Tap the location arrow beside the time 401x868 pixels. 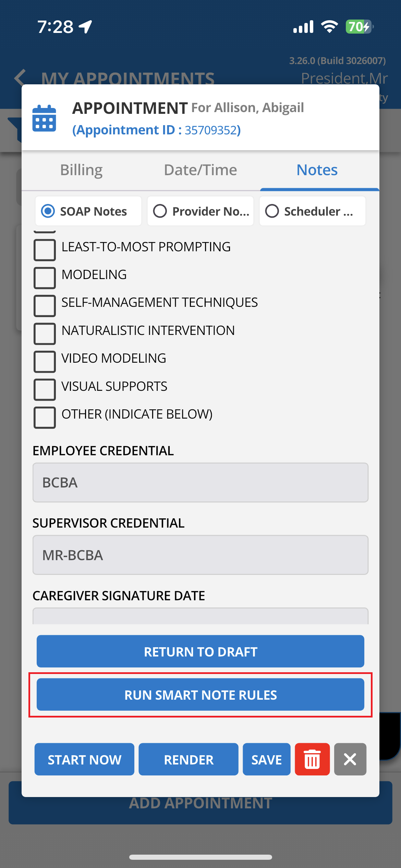coord(85,27)
